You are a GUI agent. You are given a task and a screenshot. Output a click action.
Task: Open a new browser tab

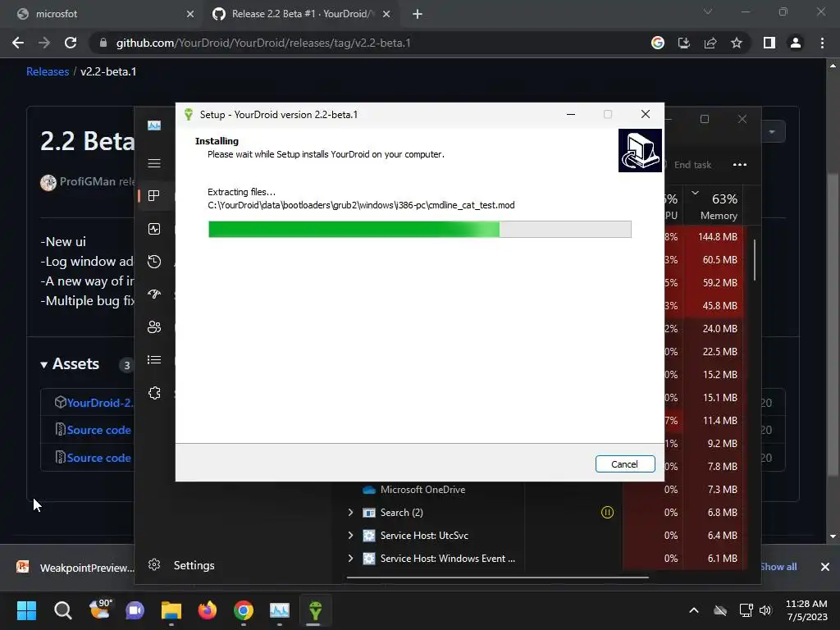pyautogui.click(x=418, y=15)
